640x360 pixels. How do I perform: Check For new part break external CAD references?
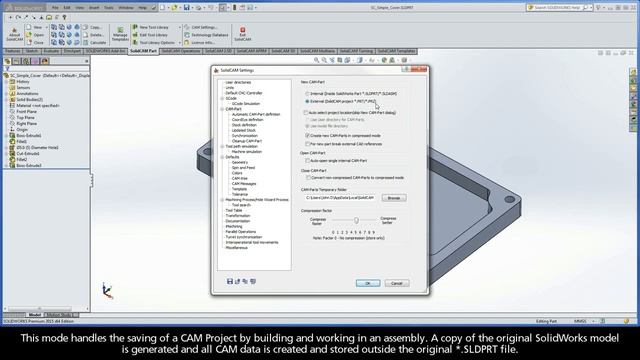tap(307, 144)
